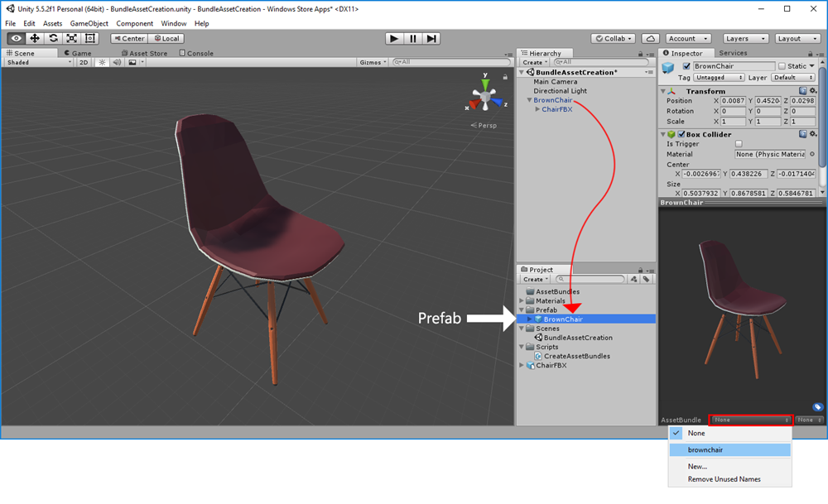Choose New... in AssetBundle menu
828x504 pixels.
pyautogui.click(x=730, y=467)
